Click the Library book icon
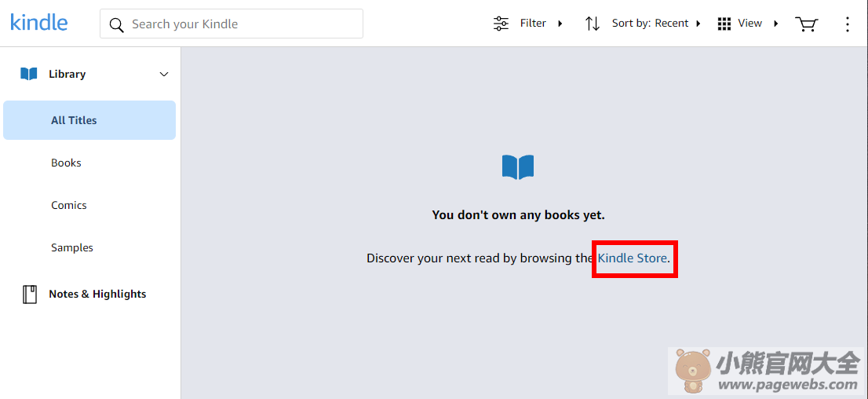Image resolution: width=868 pixels, height=399 pixels. (x=29, y=74)
